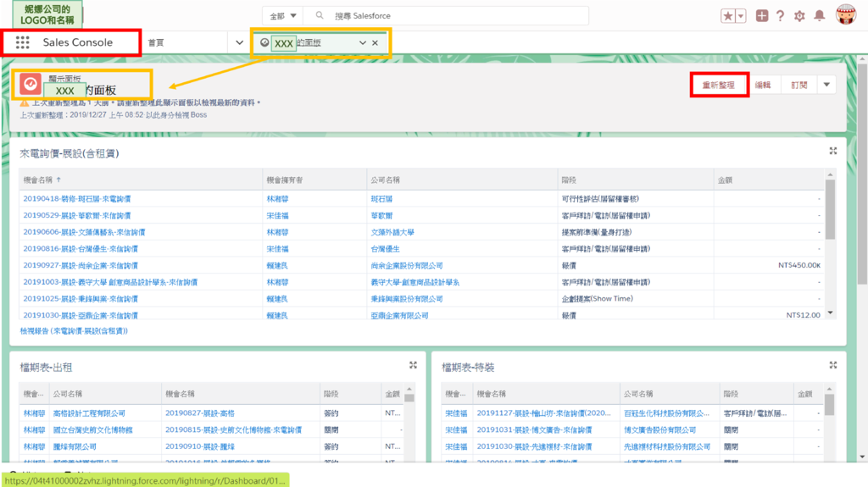Open 先進複材科技股份有限公司 company link
This screenshot has width=868, height=487.
(667, 446)
